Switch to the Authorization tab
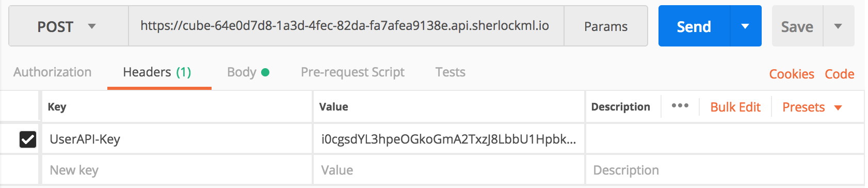Screen dimensions: 868x188 (53, 72)
